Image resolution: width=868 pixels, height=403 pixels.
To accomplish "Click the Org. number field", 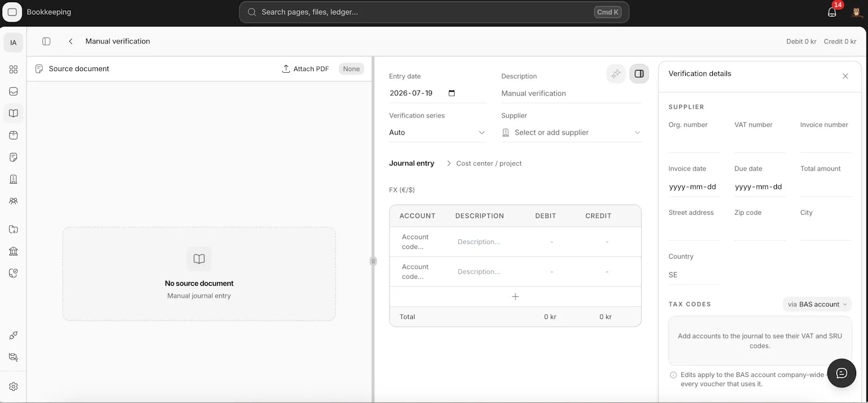I will (694, 143).
